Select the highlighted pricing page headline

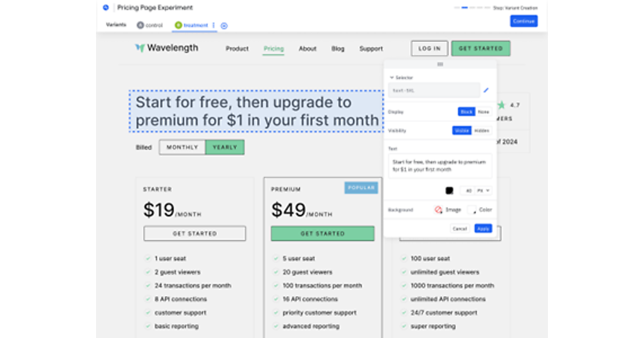[x=257, y=111]
